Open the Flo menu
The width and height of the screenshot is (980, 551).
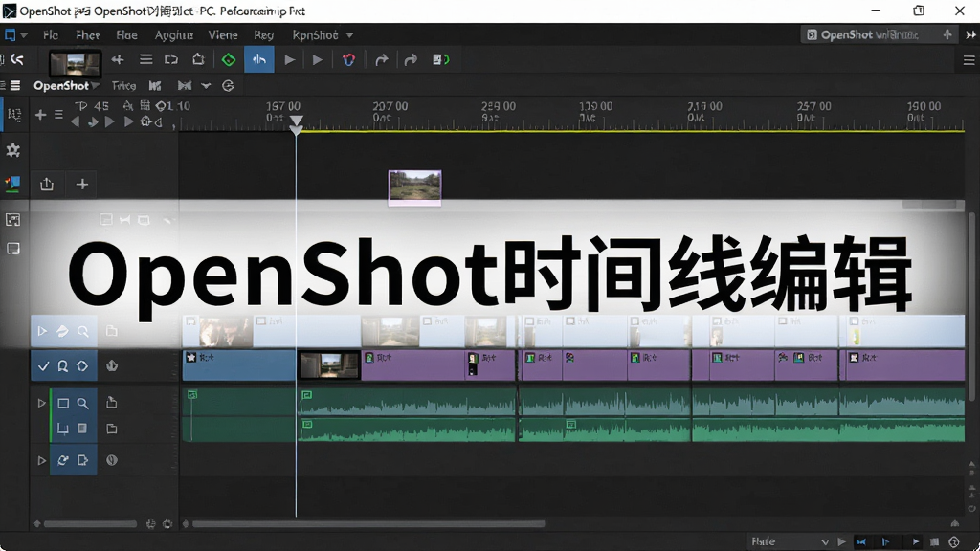tap(51, 35)
